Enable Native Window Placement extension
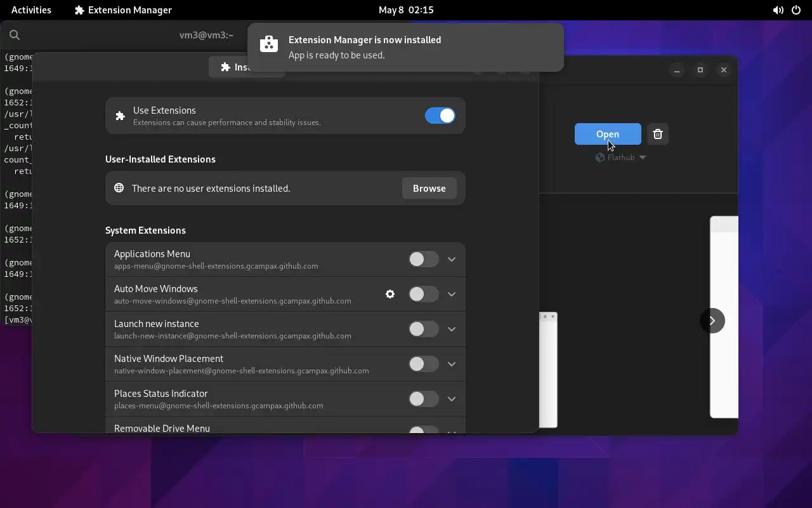The image size is (812, 508). coord(424,364)
